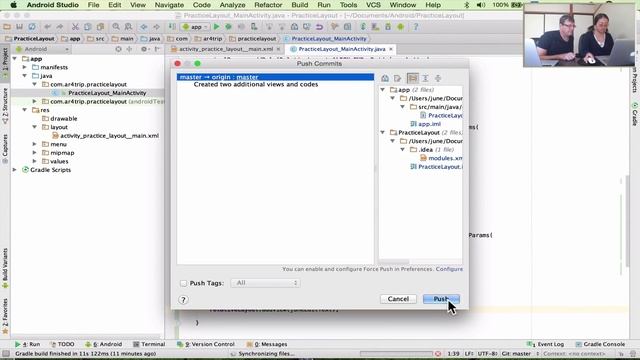640x360 pixels.
Task: Open the app run configuration dropdown
Action: 196,27
